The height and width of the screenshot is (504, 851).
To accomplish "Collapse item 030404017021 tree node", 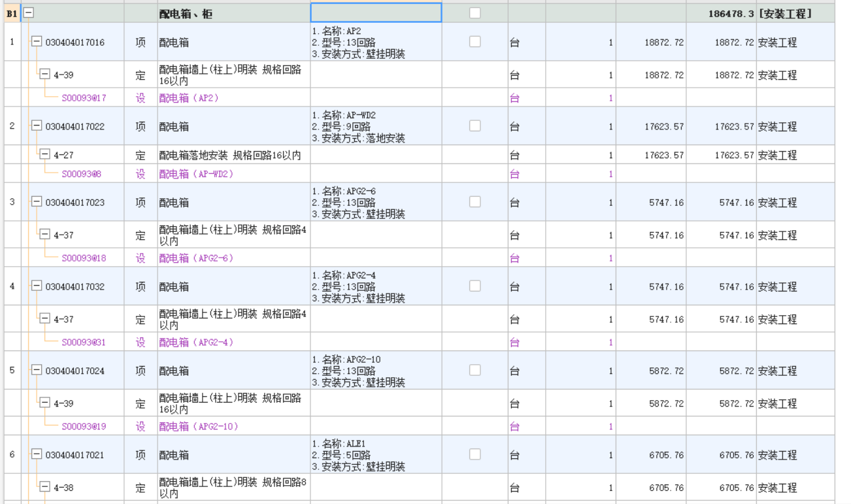I will point(37,454).
